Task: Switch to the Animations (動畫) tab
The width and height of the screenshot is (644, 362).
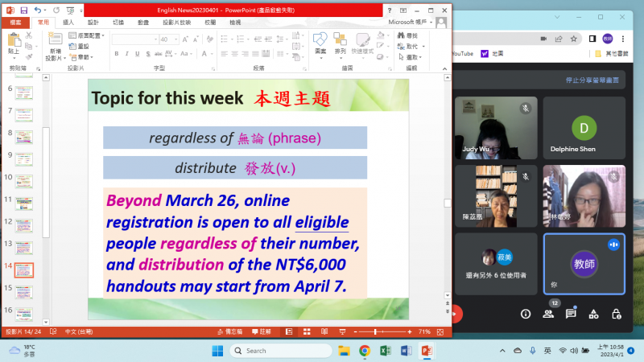Action: pyautogui.click(x=143, y=23)
